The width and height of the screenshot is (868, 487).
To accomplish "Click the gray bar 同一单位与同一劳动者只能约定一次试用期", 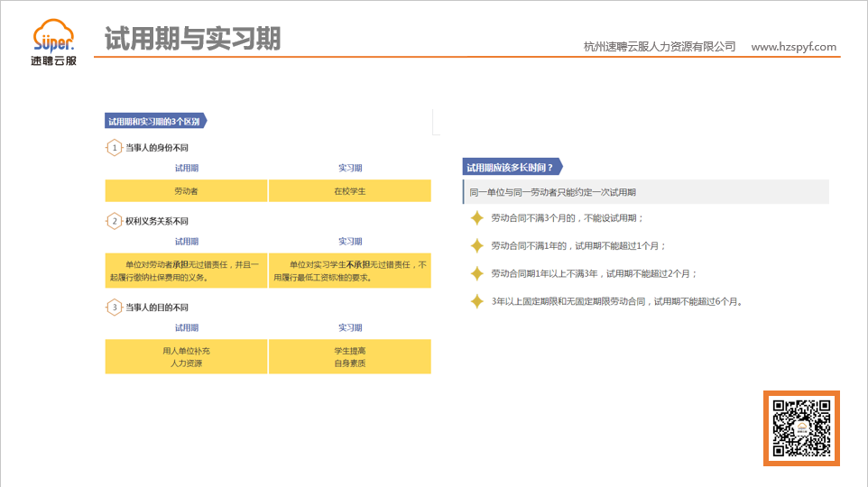I will [x=645, y=192].
